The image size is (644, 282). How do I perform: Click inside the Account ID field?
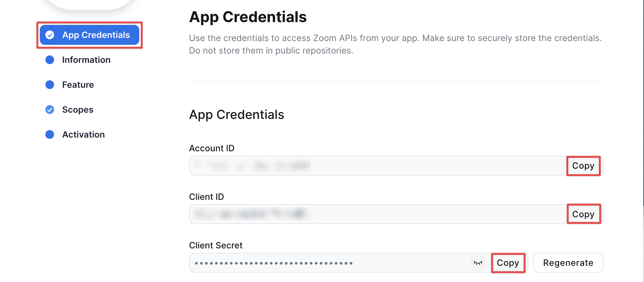point(378,166)
